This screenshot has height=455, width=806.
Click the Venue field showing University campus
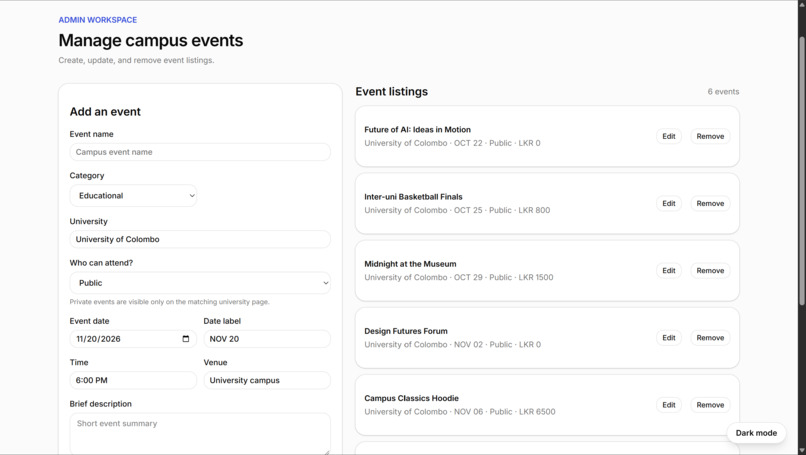pyautogui.click(x=267, y=380)
